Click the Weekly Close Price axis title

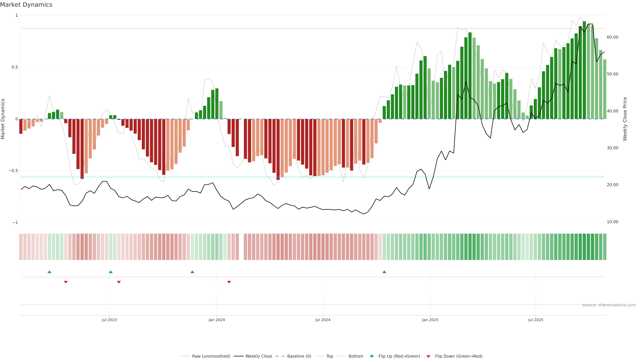(625, 119)
